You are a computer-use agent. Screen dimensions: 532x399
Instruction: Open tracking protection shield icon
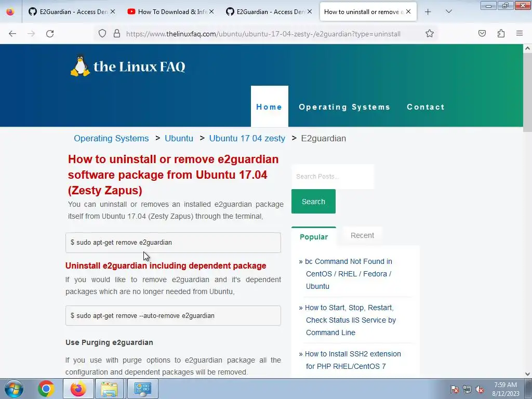(x=102, y=34)
